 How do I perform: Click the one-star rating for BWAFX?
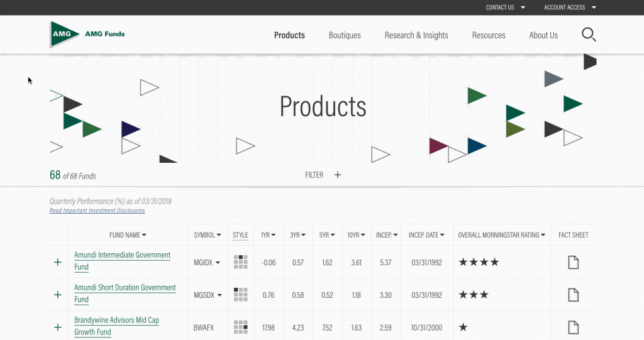pos(464,327)
